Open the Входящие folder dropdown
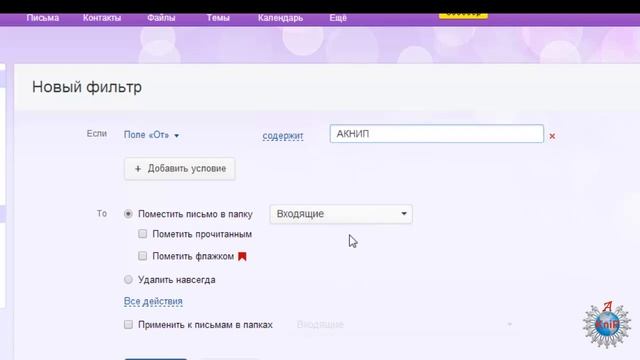Viewport: 640px width, 360px height. coord(341,214)
